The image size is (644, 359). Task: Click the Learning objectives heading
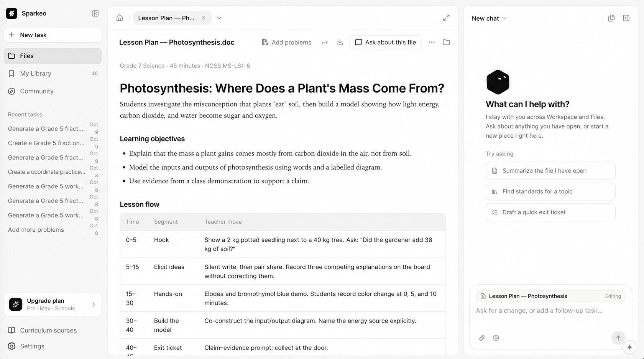(152, 139)
